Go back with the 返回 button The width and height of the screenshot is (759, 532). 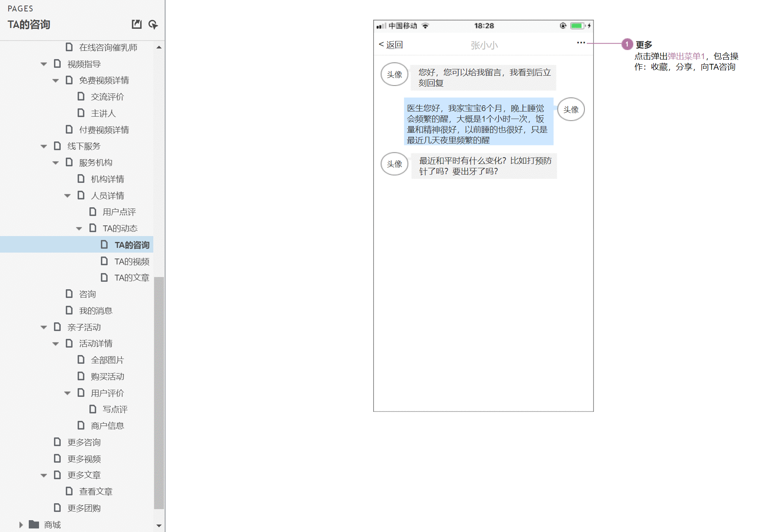391,45
